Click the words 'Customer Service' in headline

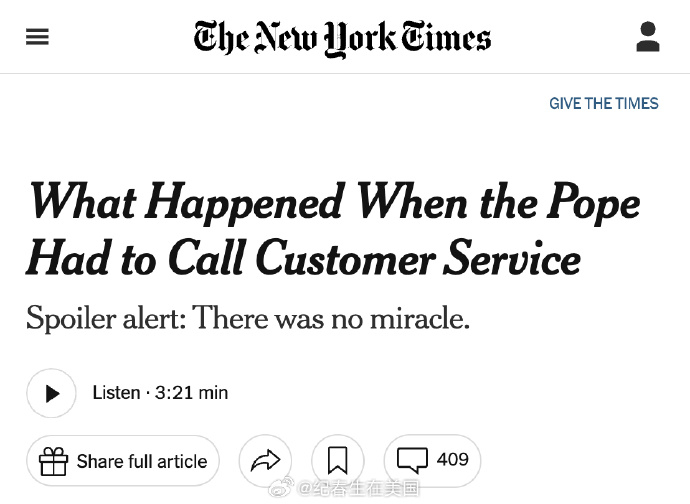418,258
